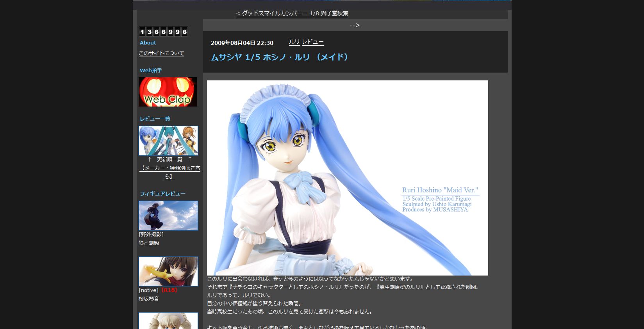This screenshot has width=644, height=329.
Task: Click the main Ruri Hoshino maid figure photo
Action: click(x=348, y=178)
